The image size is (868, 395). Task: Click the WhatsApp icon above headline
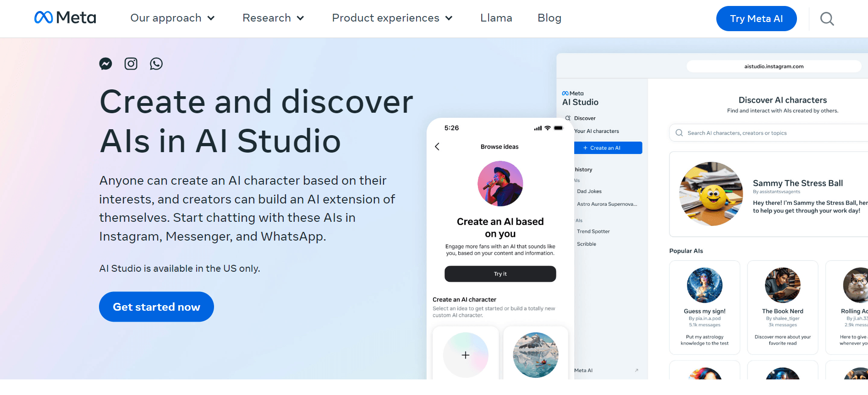pyautogui.click(x=156, y=64)
